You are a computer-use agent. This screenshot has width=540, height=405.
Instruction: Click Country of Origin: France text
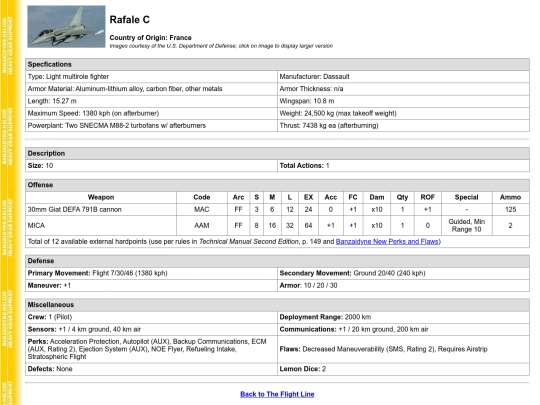coord(150,38)
